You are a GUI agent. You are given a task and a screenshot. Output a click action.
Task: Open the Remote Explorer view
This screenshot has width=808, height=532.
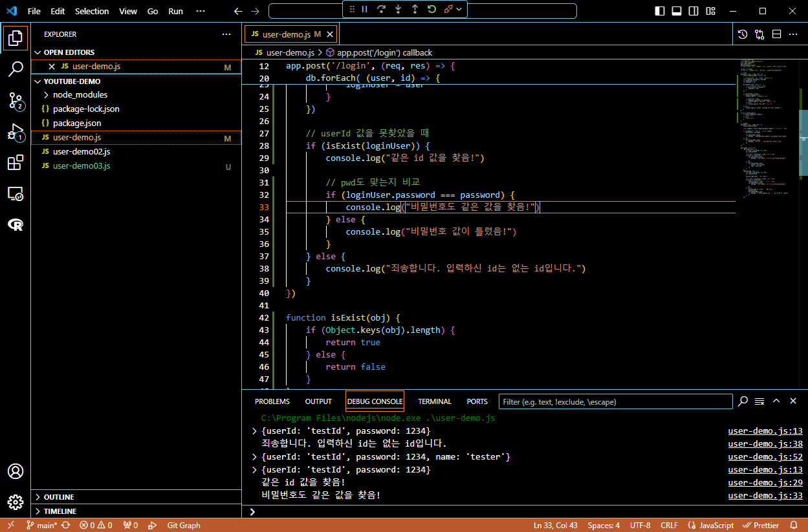coord(16,194)
